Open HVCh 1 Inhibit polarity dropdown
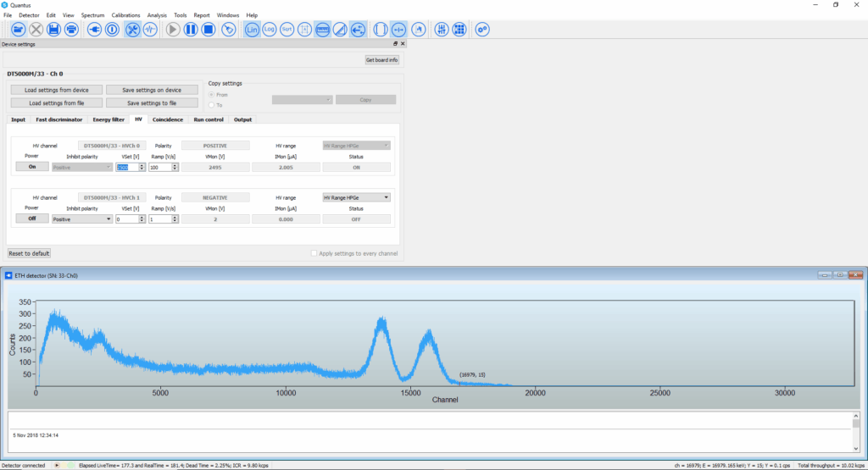This screenshot has height=470, width=868. [82, 219]
